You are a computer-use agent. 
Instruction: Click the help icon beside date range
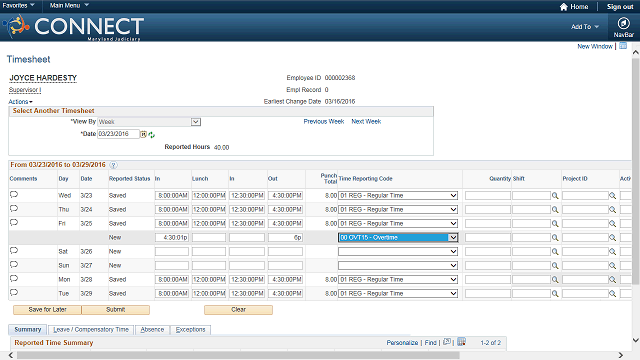(x=113, y=165)
